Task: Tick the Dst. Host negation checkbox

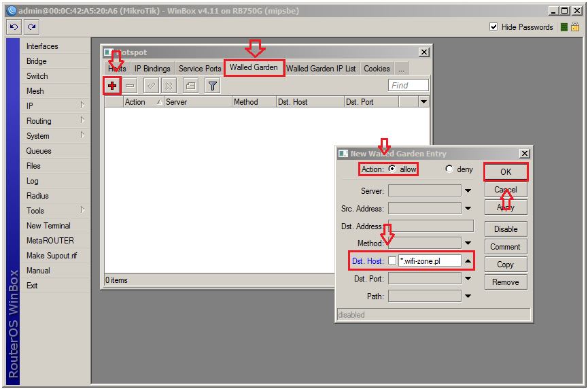Action: [x=392, y=260]
